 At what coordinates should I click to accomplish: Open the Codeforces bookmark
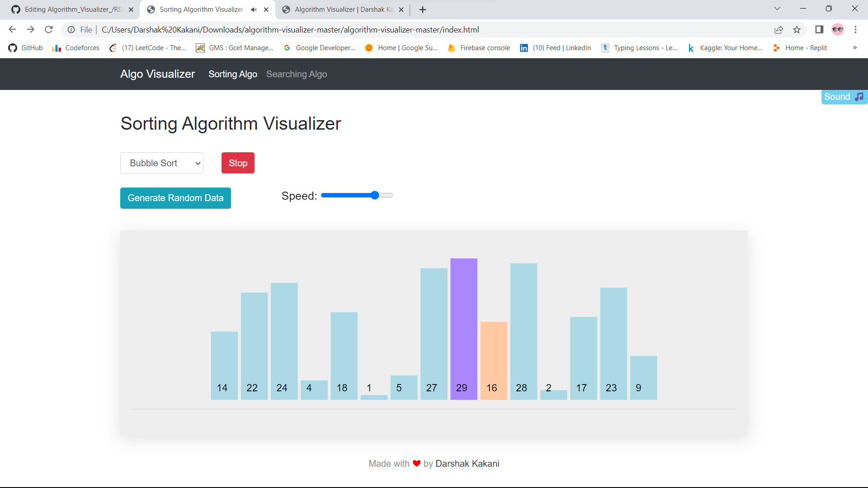75,47
